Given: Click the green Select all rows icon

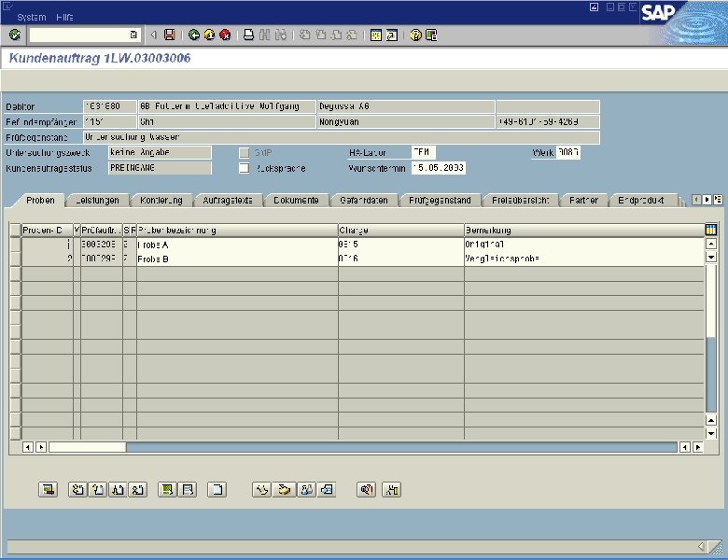Looking at the screenshot, I should (168, 489).
